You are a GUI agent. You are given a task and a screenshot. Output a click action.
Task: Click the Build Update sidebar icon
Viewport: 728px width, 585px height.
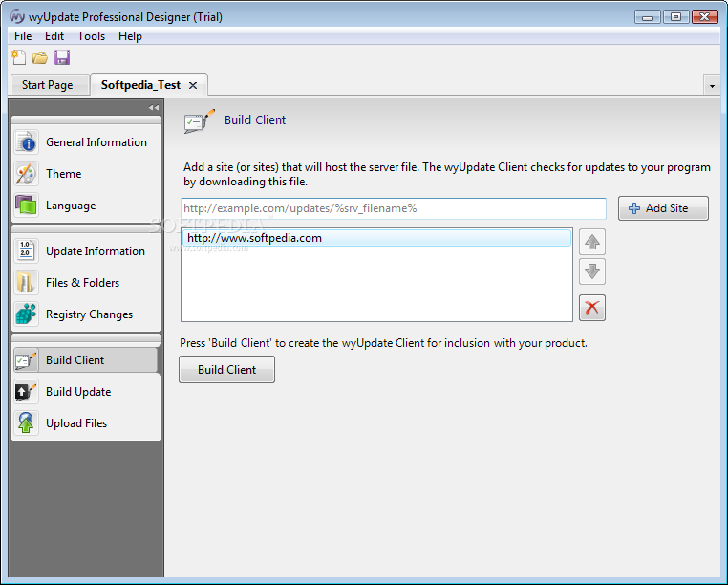[26, 392]
